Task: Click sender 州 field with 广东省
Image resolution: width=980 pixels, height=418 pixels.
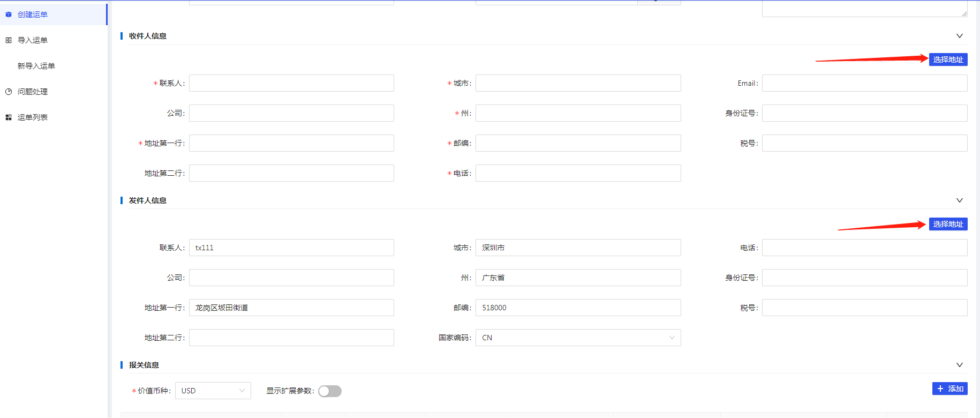Action: click(578, 278)
